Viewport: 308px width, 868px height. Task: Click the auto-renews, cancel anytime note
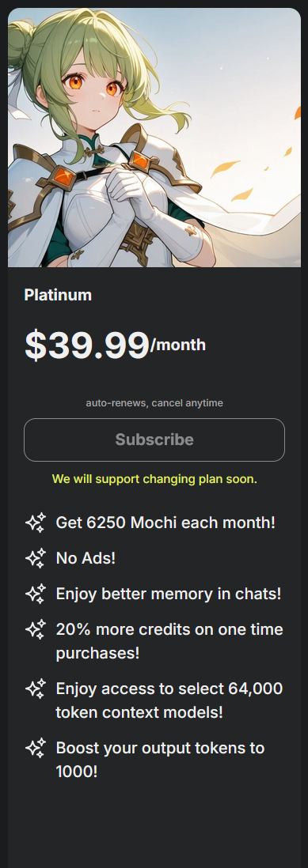point(154,403)
